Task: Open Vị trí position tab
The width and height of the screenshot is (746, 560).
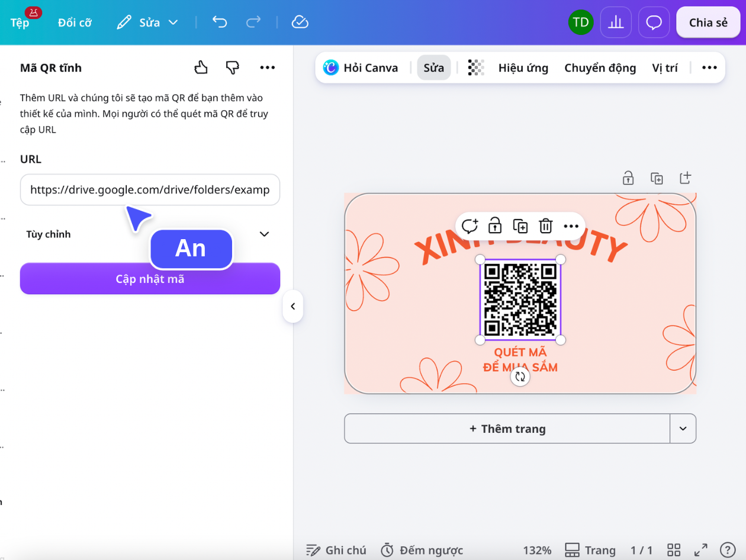Action: coord(665,67)
